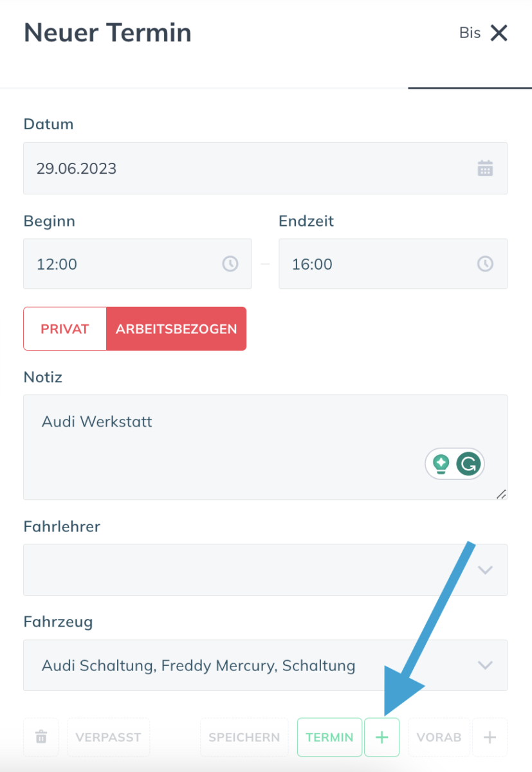The height and width of the screenshot is (772, 532).
Task: Click the clock icon in Beginn field
Action: tap(230, 264)
